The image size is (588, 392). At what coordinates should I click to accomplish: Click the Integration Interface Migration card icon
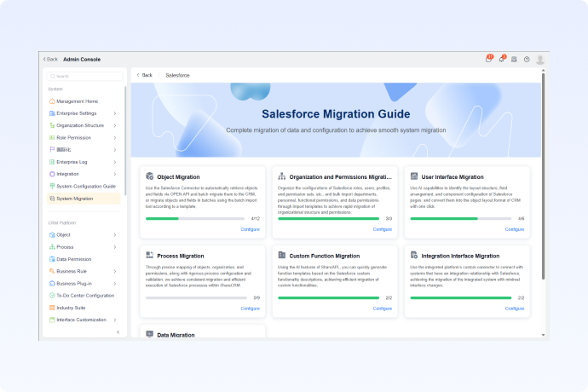[414, 256]
